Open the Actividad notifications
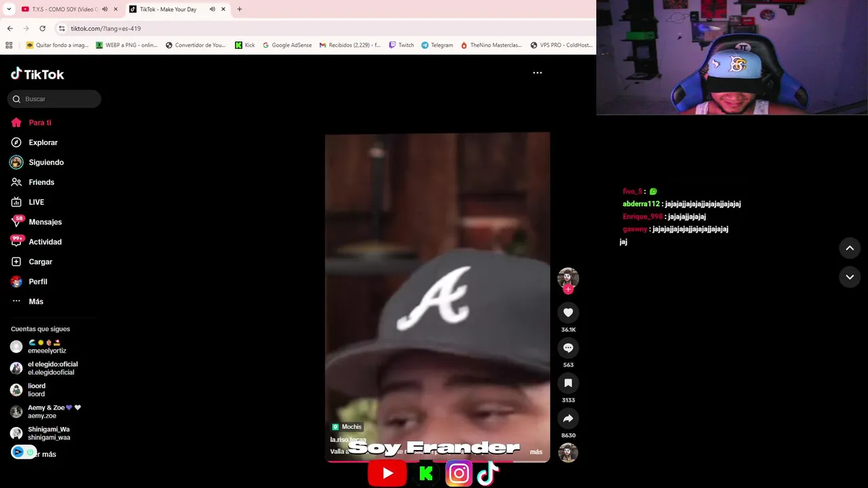 (x=37, y=242)
